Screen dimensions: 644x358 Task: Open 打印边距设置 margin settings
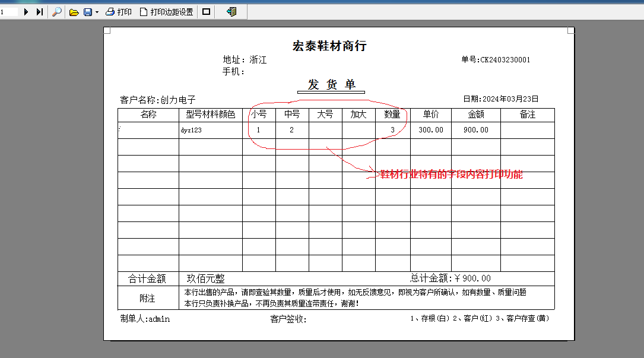click(x=166, y=12)
